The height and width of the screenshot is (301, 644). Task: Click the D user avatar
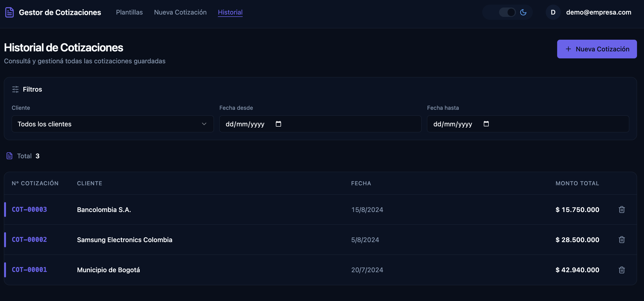[x=553, y=12]
